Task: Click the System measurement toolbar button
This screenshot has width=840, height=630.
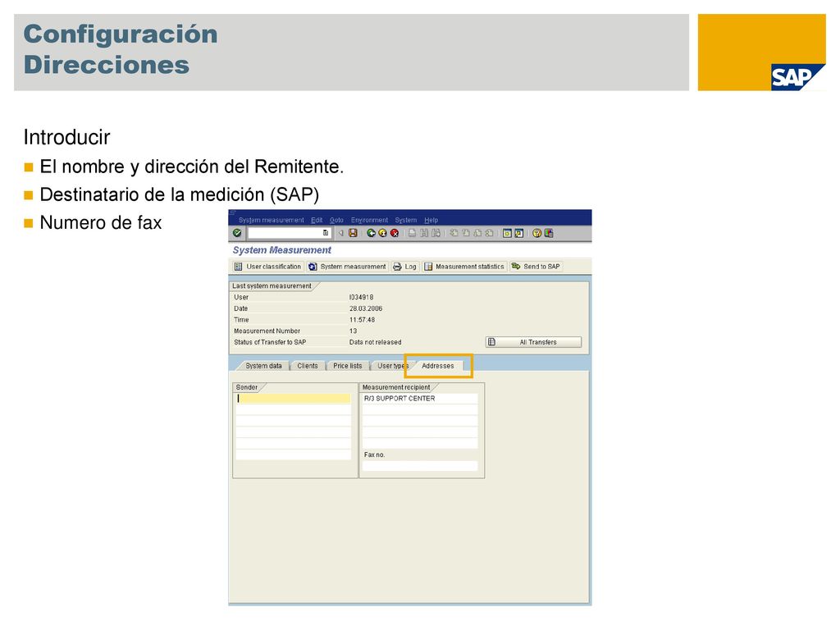Action: 347,267
